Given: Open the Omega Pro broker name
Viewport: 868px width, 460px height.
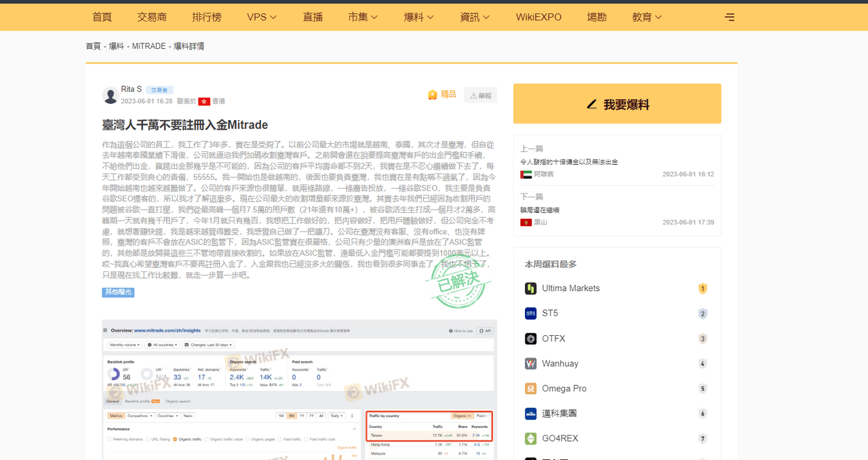Looking at the screenshot, I should pos(563,389).
